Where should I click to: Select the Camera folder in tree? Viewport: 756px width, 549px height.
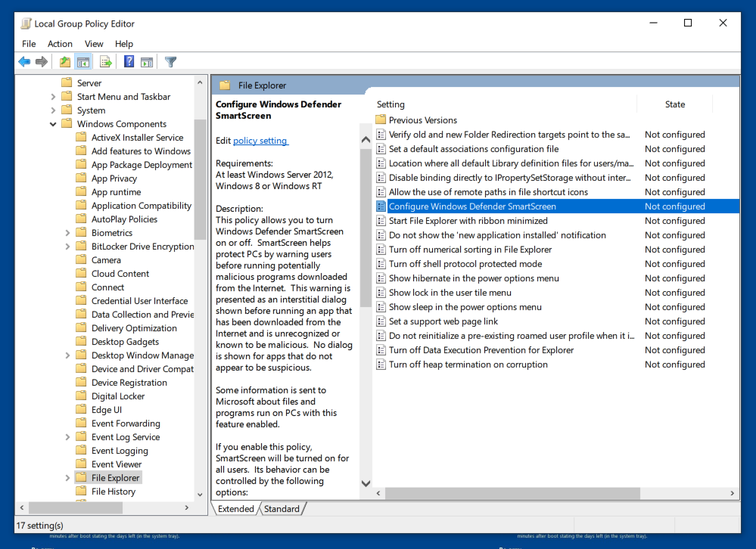coord(106,260)
